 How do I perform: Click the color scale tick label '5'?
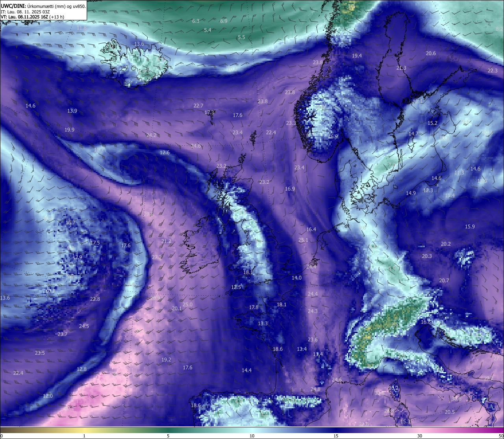(x=168, y=436)
